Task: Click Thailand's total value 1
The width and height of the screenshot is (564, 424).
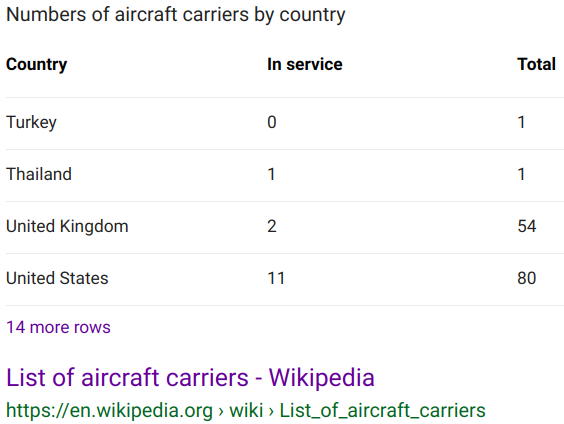Action: pos(522,174)
